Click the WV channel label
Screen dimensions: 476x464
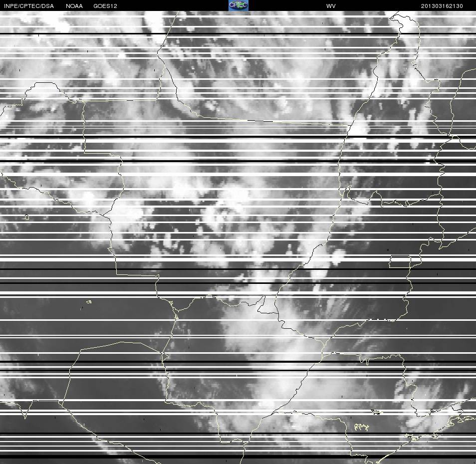click(331, 6)
